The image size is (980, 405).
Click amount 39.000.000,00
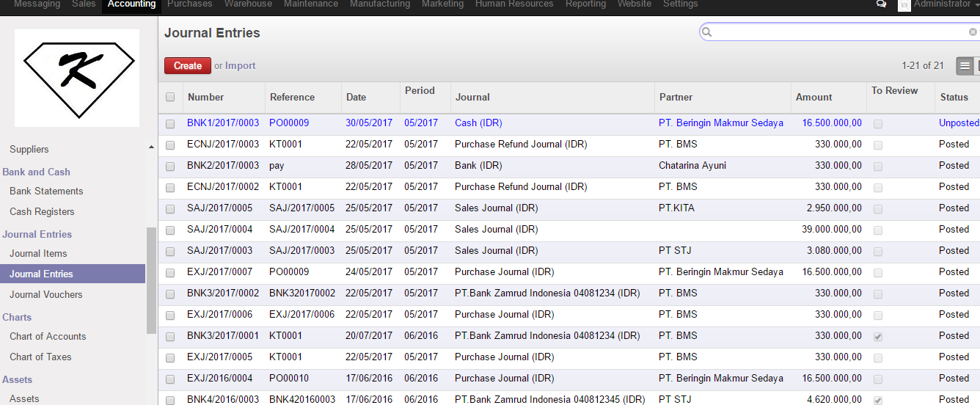click(832, 229)
